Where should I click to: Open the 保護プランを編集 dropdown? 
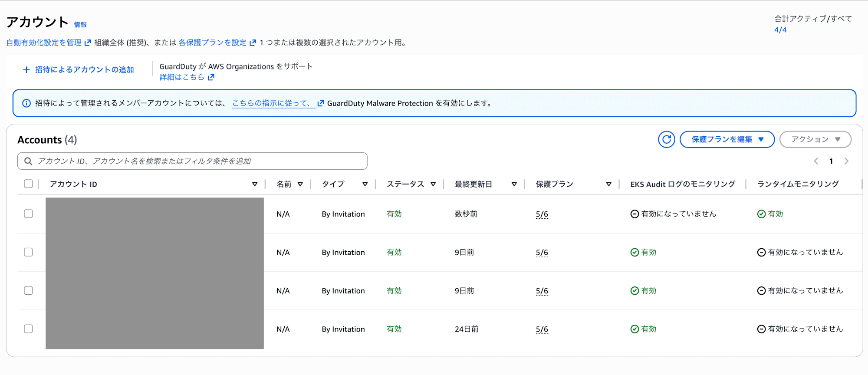(727, 139)
